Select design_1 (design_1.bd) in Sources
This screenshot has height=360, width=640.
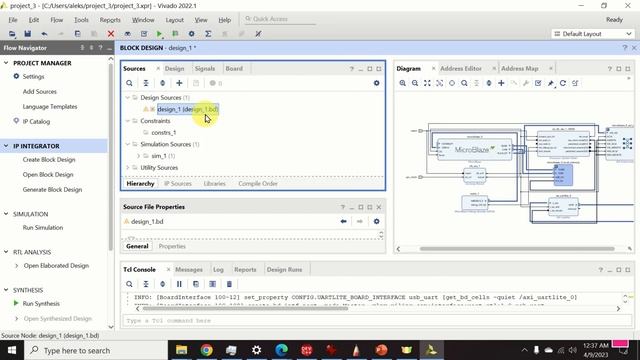pyautogui.click(x=188, y=109)
